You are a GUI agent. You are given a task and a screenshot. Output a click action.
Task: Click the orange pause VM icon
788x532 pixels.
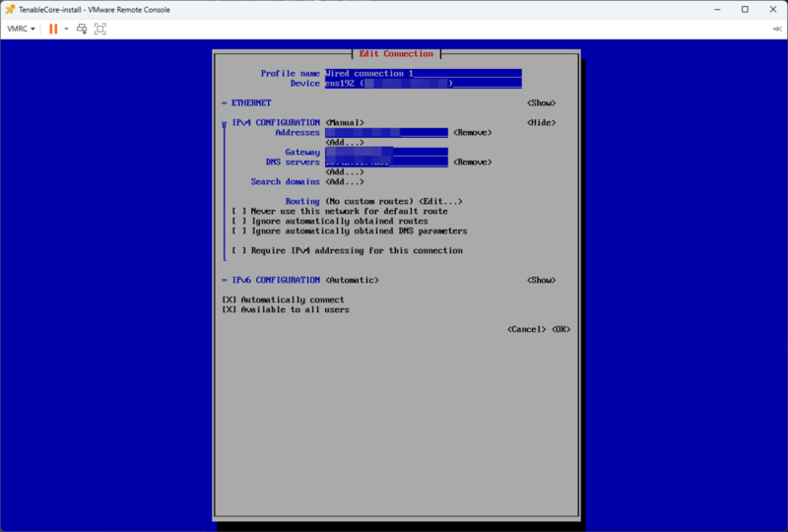[x=53, y=29]
